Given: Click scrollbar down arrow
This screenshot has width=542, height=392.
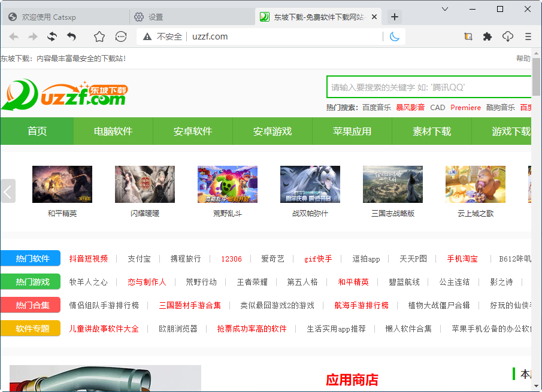Looking at the screenshot, I should coord(536,386).
